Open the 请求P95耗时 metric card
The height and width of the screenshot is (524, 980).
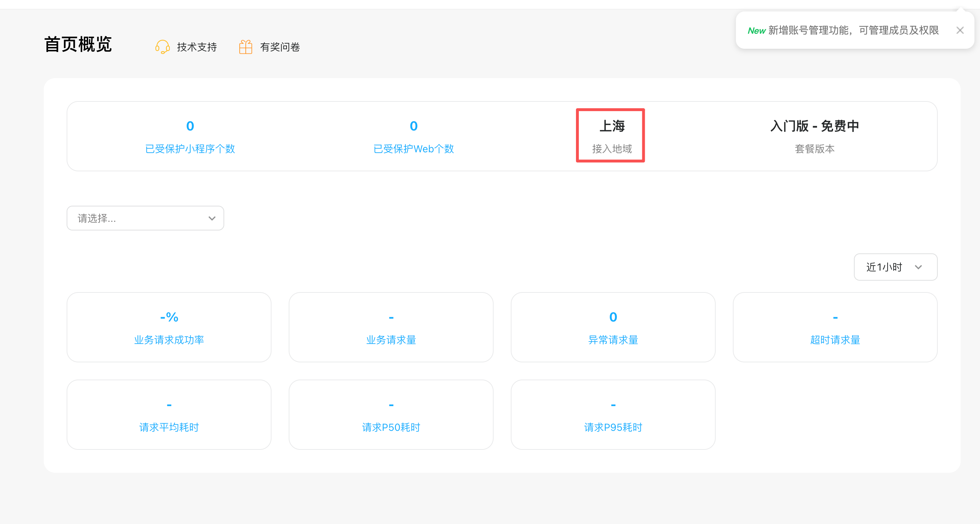tap(613, 415)
